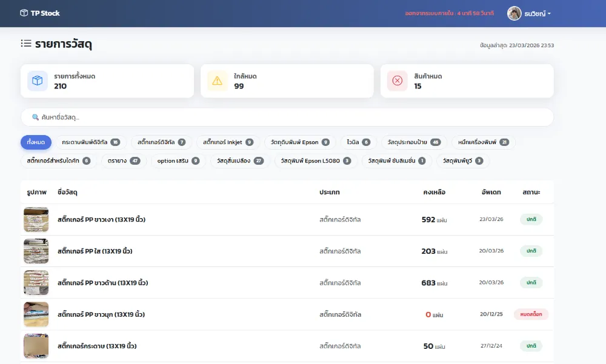Image resolution: width=606 pixels, height=364 pixels.
Task: Click the คงเหลือ column header
Action: [x=434, y=192]
